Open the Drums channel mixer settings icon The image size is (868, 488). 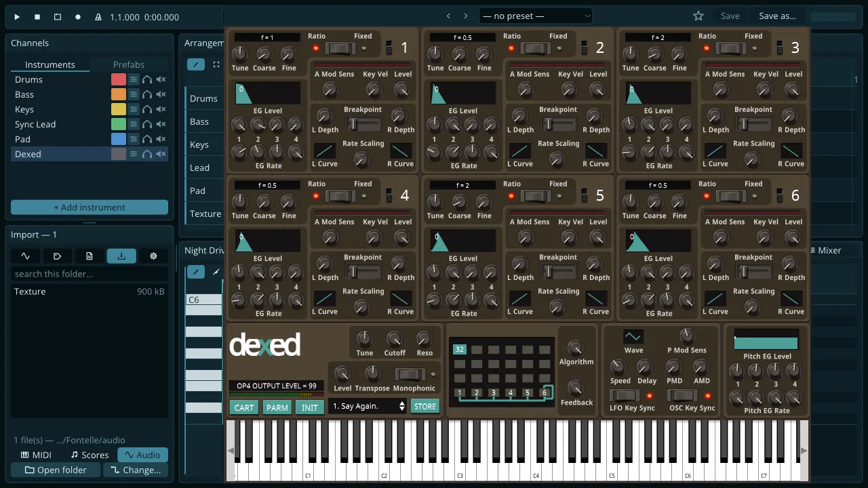(134, 79)
